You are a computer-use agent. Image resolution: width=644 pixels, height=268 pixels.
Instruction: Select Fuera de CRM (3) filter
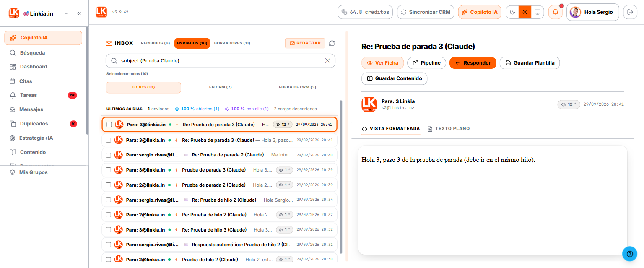(x=298, y=87)
